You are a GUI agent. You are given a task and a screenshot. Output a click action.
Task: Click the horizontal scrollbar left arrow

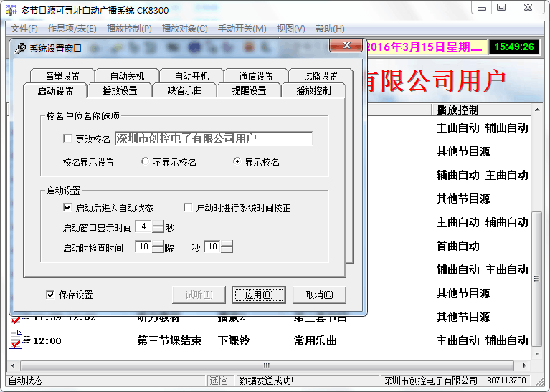click(x=14, y=365)
